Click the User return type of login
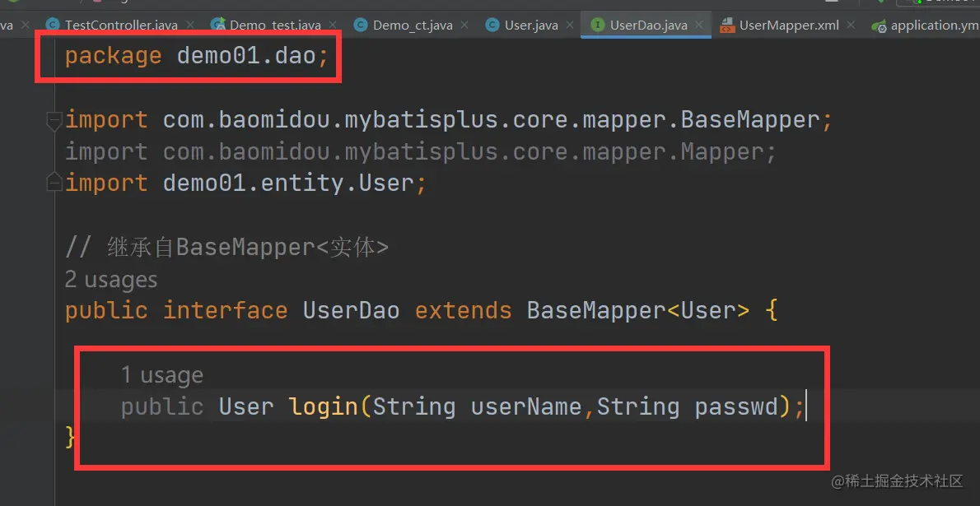This screenshot has width=980, height=506. pyautogui.click(x=246, y=406)
